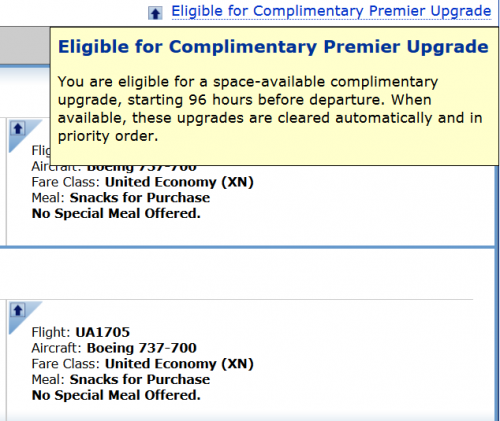Click the upgrade arrow icon above flight UA1705

tap(18, 310)
